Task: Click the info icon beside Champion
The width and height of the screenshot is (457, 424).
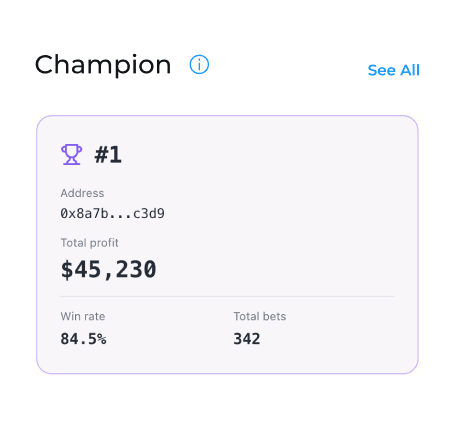Action: click(199, 65)
